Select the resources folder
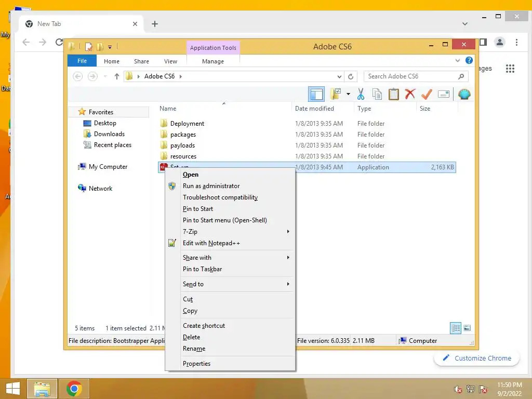 (x=183, y=156)
